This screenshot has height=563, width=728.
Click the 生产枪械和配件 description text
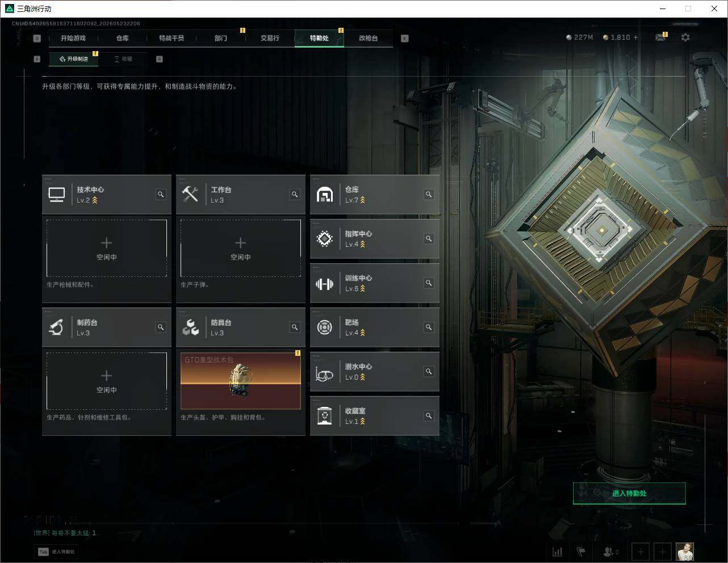(70, 285)
